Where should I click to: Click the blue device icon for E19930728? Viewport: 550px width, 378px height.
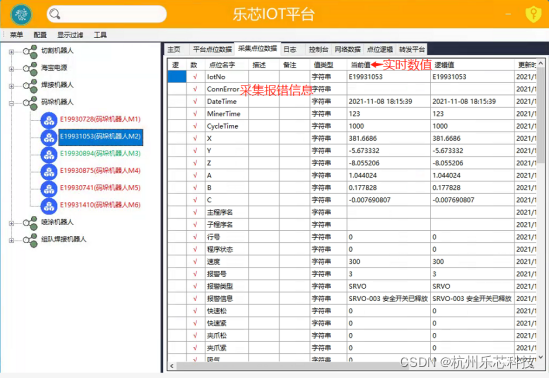pyautogui.click(x=49, y=120)
